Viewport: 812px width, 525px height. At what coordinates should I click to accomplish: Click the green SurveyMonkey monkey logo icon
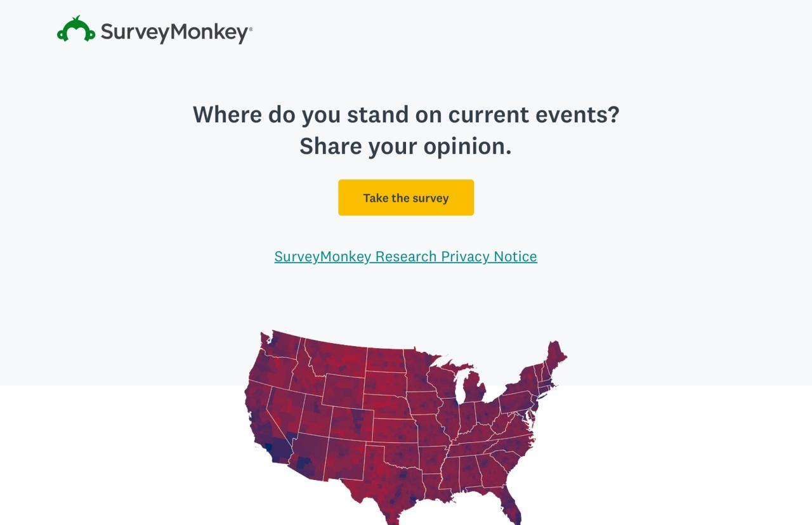(76, 30)
